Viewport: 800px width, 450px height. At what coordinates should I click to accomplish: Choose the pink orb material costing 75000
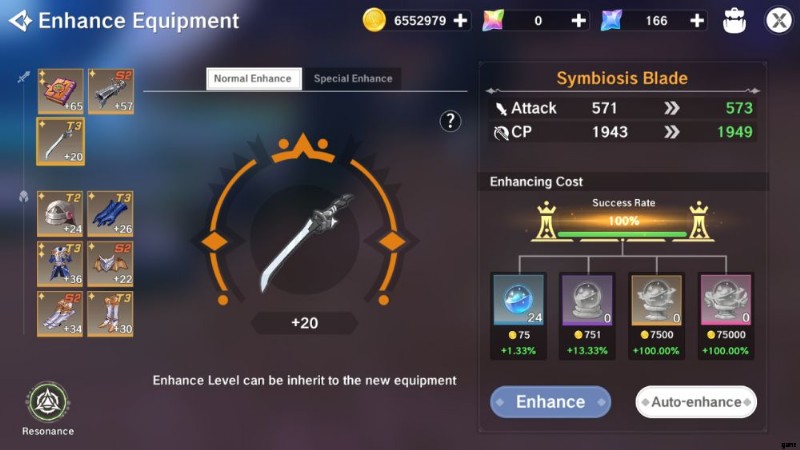(x=726, y=299)
